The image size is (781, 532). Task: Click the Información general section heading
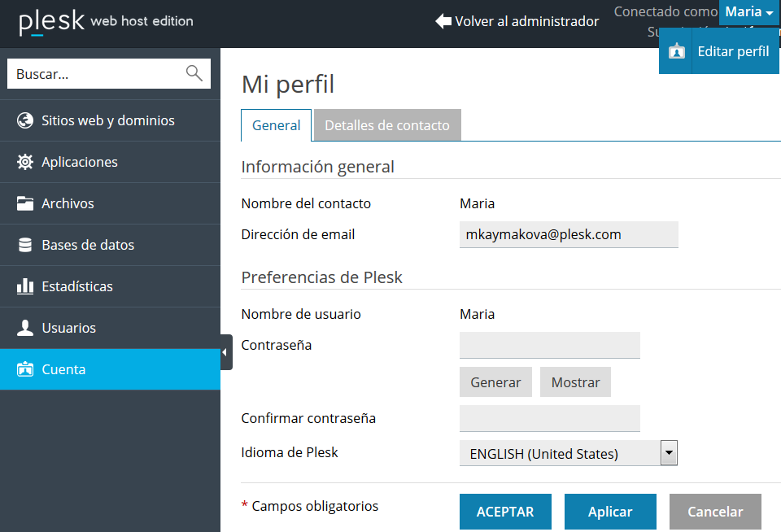click(318, 167)
